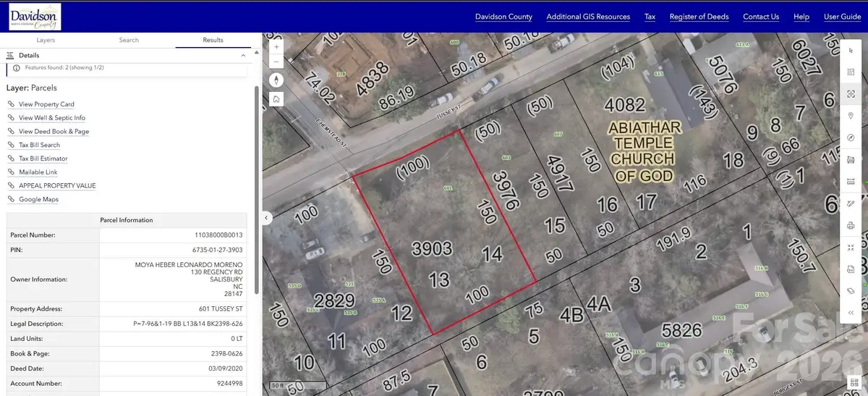Open the compass navigation tool

pyautogui.click(x=851, y=138)
